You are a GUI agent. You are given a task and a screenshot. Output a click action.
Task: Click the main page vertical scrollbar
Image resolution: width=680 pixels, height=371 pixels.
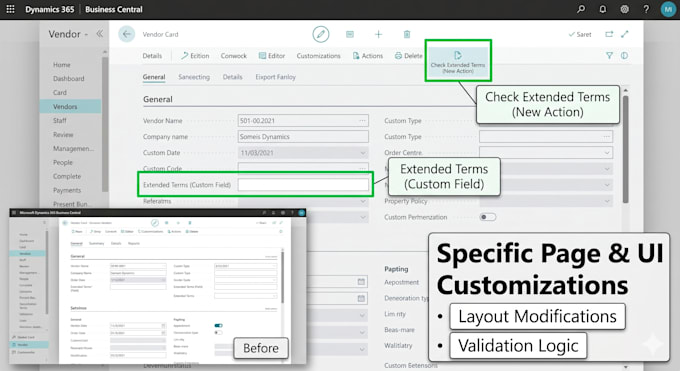coord(625,149)
